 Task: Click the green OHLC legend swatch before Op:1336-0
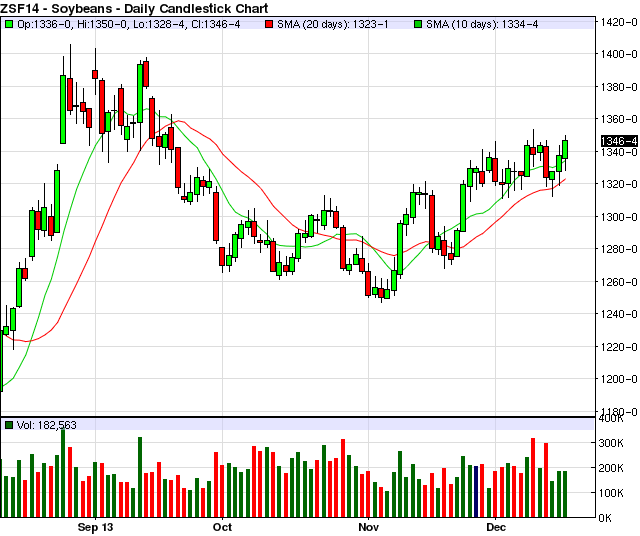(x=9, y=24)
